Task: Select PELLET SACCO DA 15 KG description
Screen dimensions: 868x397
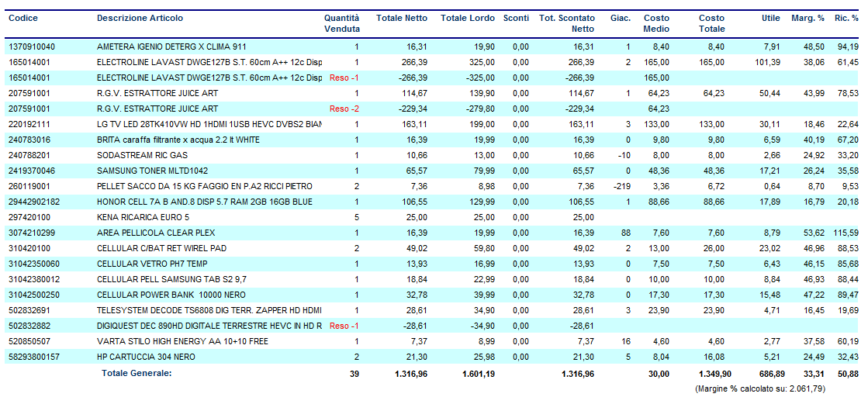Action: click(x=205, y=186)
